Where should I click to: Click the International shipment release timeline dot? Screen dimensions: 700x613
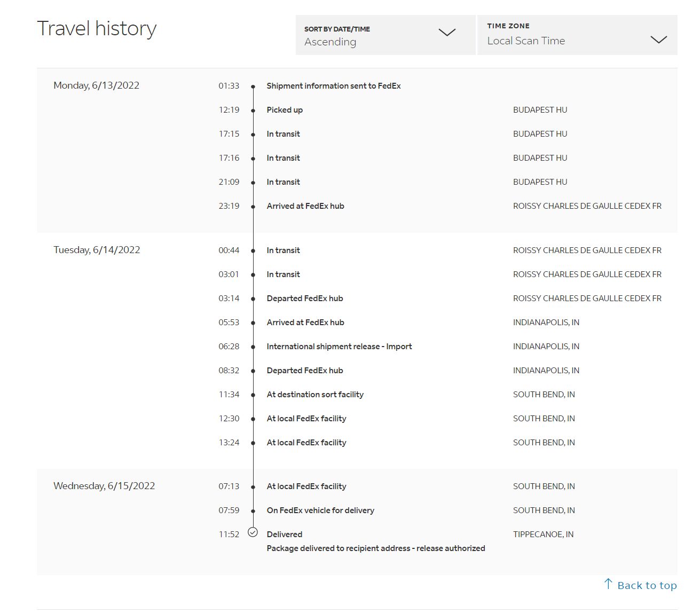253,347
